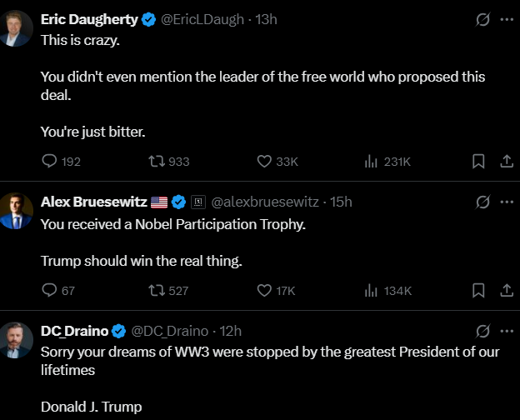Click DC_Draino's profile avatar
Viewport: 520px width, 420px height.
(x=17, y=338)
